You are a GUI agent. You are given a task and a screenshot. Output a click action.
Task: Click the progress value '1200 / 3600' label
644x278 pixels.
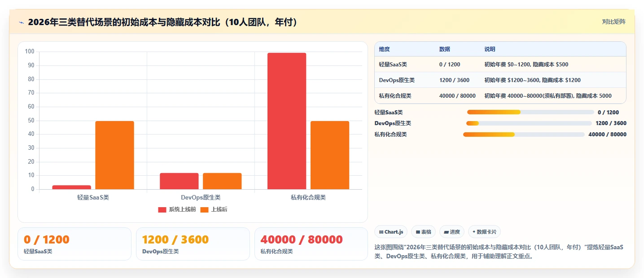tap(611, 123)
